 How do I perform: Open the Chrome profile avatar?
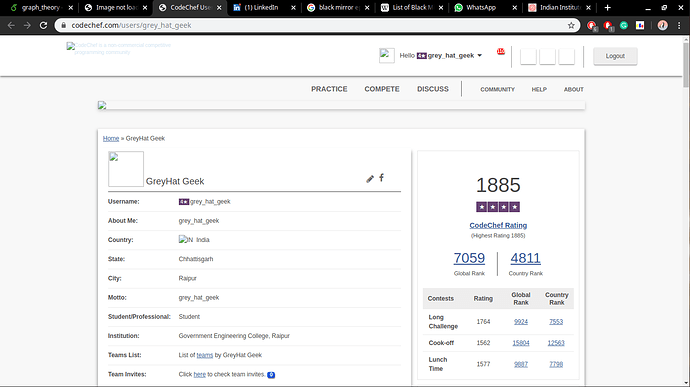[x=662, y=26]
